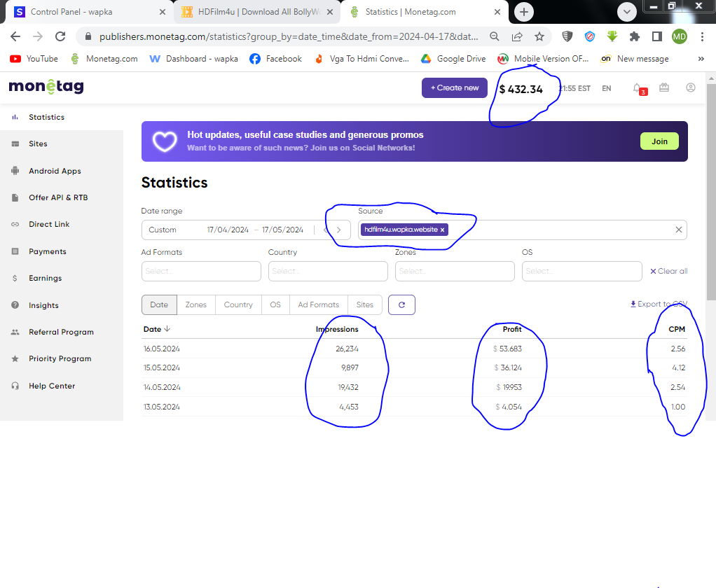Click the Profit column header
This screenshot has height=588, width=716.
(512, 330)
